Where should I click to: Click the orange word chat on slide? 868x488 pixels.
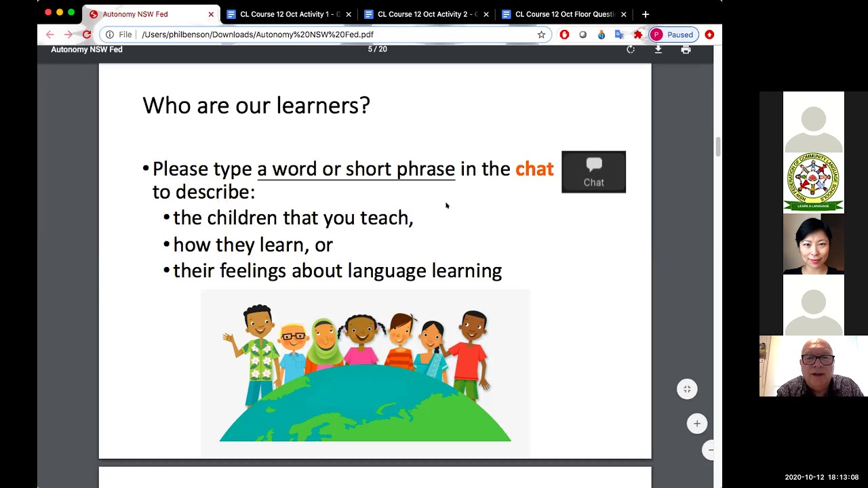click(534, 169)
